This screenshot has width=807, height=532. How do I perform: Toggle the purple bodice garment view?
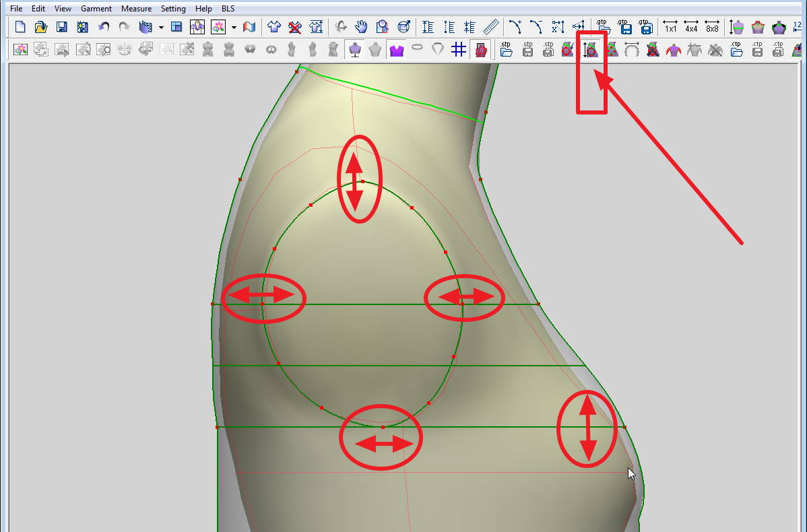pyautogui.click(x=396, y=50)
